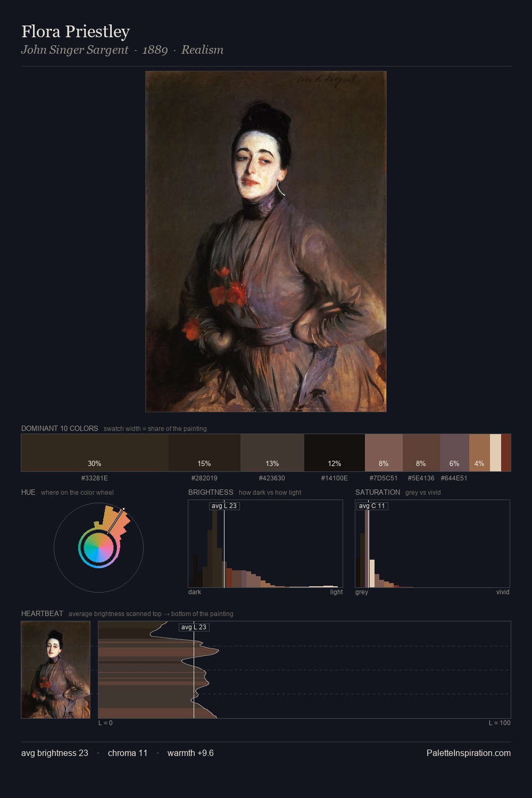
Task: Choose the 8% swatch #5E4136
Action: tap(421, 453)
